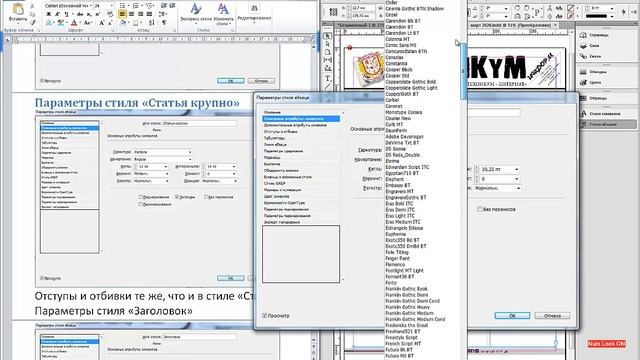The height and width of the screenshot is (360, 640).
Task: Click the Format Painter icon in Word
Action: click(32, 22)
